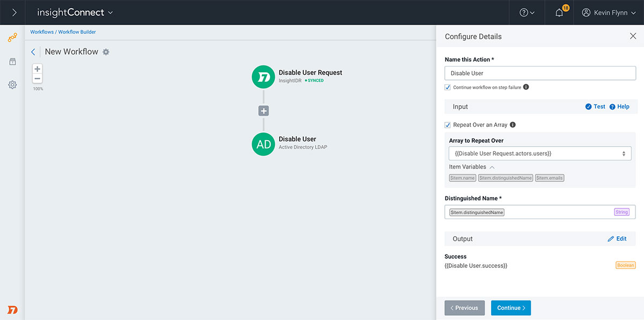Uncheck Repeat Over an Array checkbox
The image size is (644, 320).
point(448,125)
